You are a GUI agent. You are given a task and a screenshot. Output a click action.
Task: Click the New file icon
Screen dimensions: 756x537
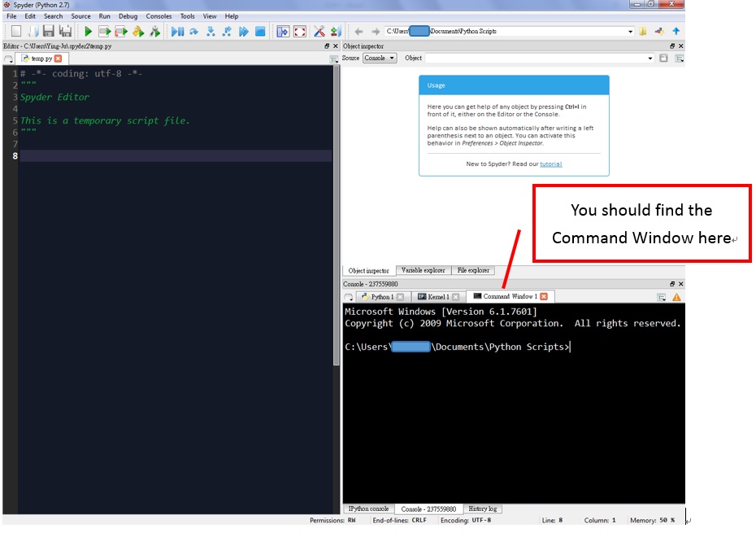click(x=16, y=32)
